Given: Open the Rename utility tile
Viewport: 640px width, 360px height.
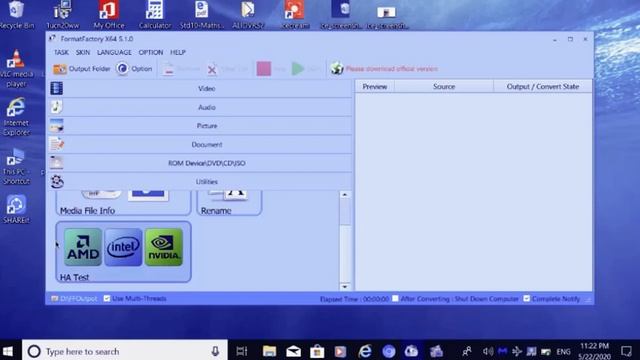Looking at the screenshot, I should pos(229,203).
